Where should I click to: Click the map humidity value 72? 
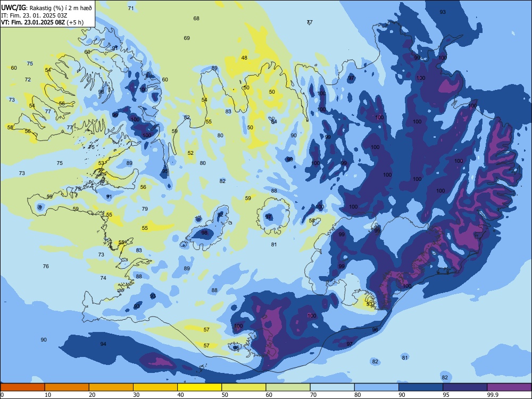pyautogui.click(x=28, y=80)
